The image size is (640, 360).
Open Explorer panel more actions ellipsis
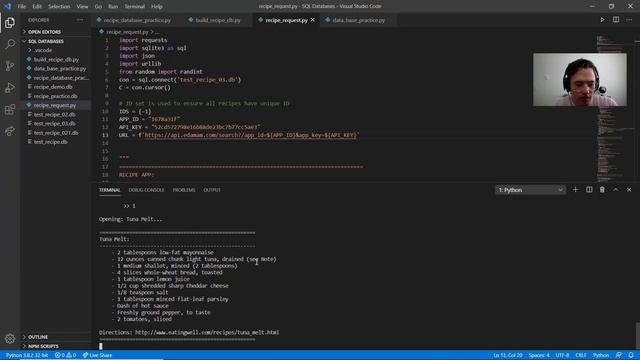pos(80,20)
